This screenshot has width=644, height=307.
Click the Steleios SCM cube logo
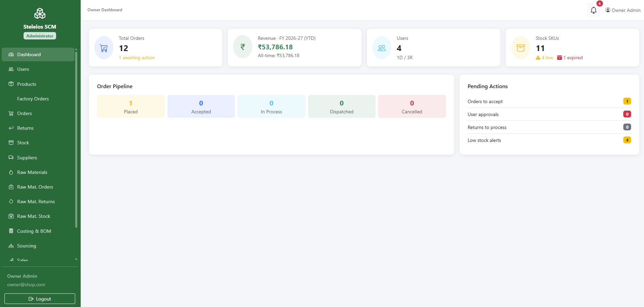click(40, 14)
